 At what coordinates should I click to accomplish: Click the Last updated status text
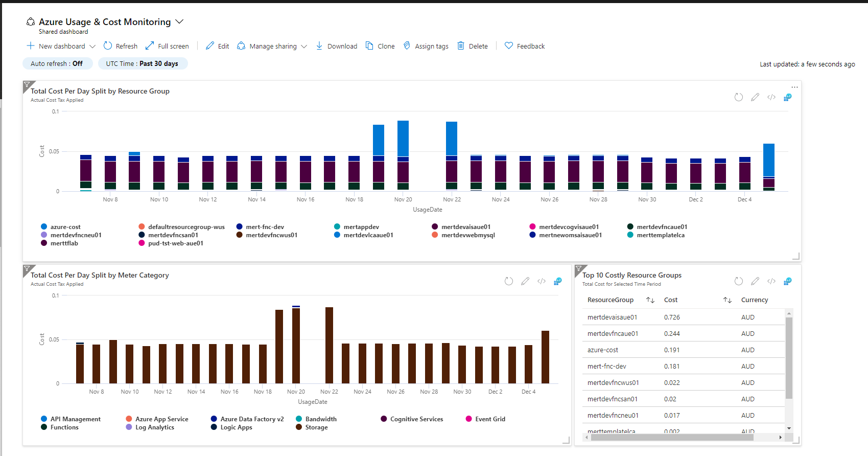point(807,64)
